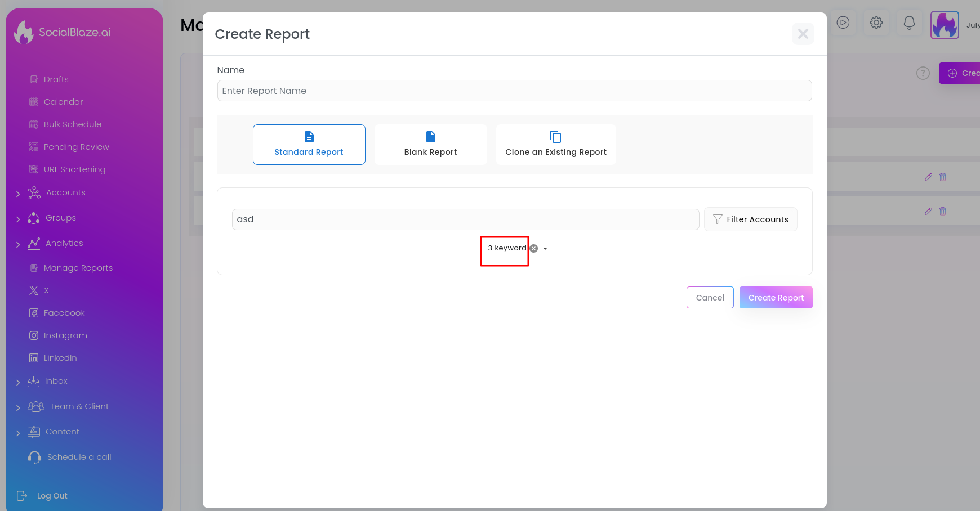This screenshot has width=980, height=511.
Task: Click the trash icon in second report row
Action: [x=943, y=211]
